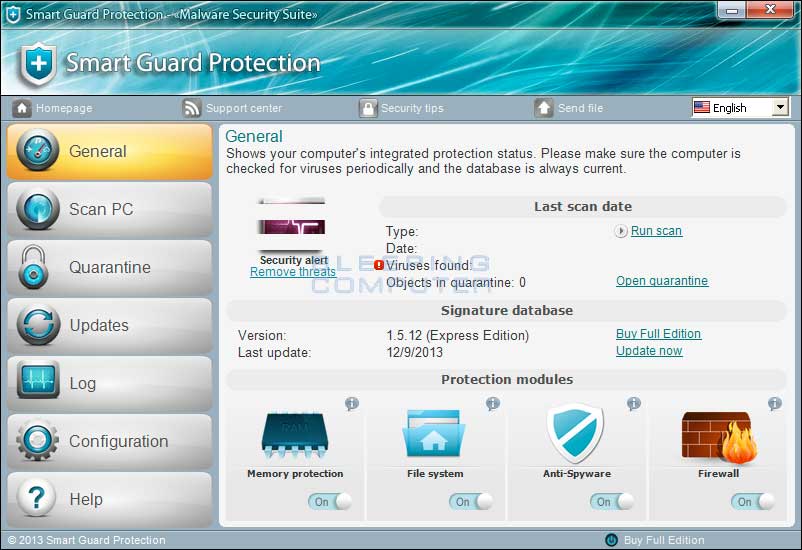
Task: Disable the File system protection toggle
Action: click(471, 501)
